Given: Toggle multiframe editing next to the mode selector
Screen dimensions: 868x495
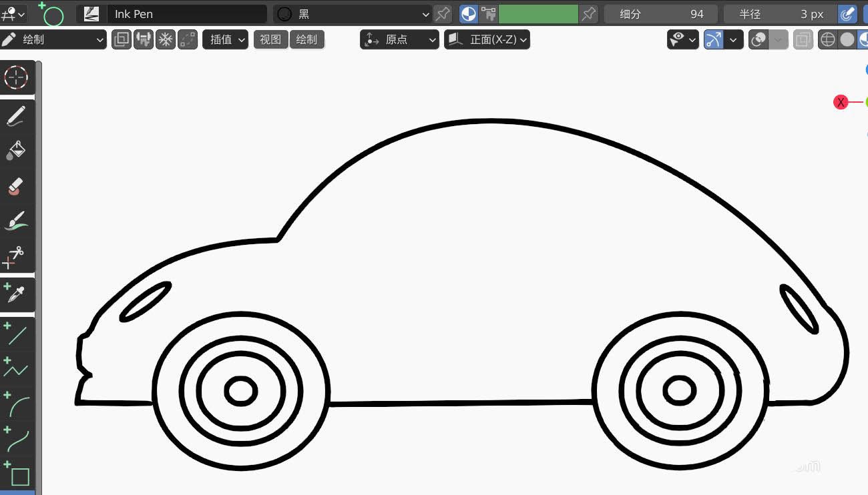Looking at the screenshot, I should [121, 39].
